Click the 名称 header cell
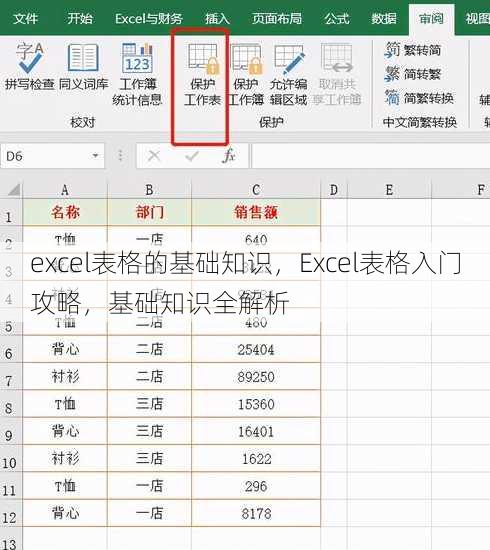490x550 pixels. [65, 213]
